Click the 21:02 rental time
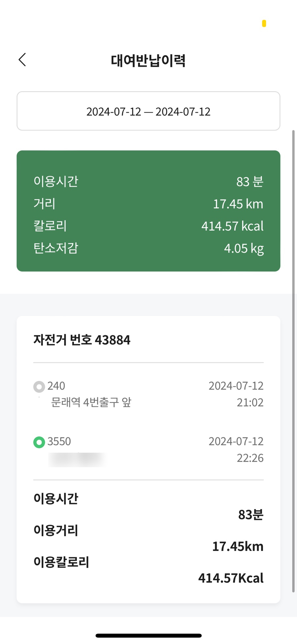This screenshot has width=297, height=644. pos(250,402)
